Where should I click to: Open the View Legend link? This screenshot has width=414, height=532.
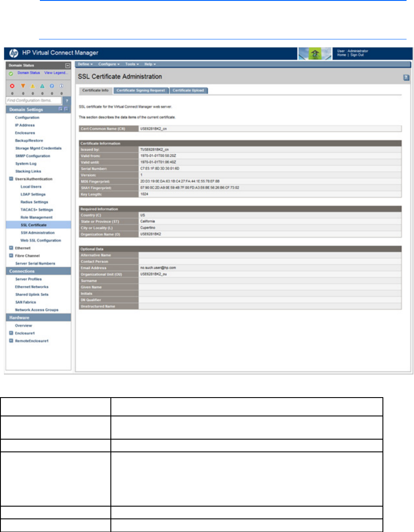(x=56, y=73)
